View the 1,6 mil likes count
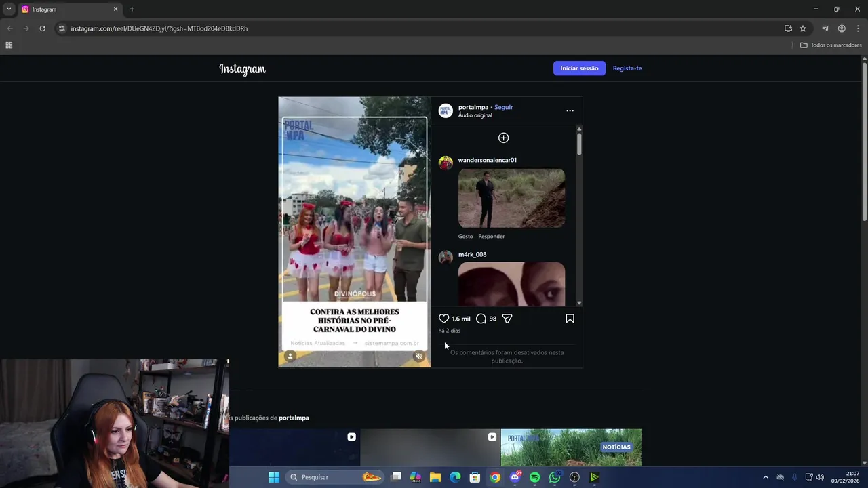This screenshot has width=868, height=488. pos(461,319)
